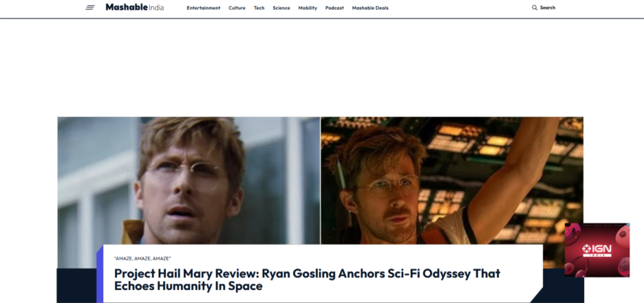Click the purple accent stripe beside headline

(100, 273)
